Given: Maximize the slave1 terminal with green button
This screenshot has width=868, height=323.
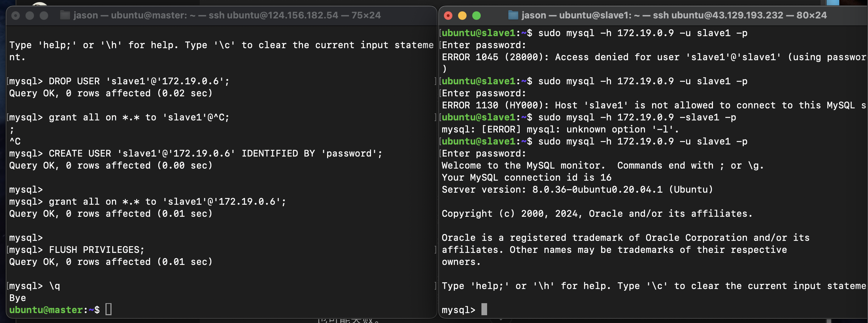Looking at the screenshot, I should (x=476, y=16).
